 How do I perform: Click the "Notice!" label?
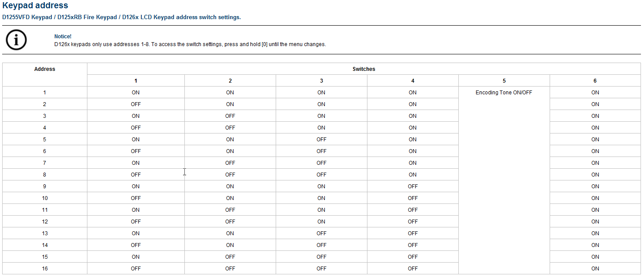click(63, 37)
